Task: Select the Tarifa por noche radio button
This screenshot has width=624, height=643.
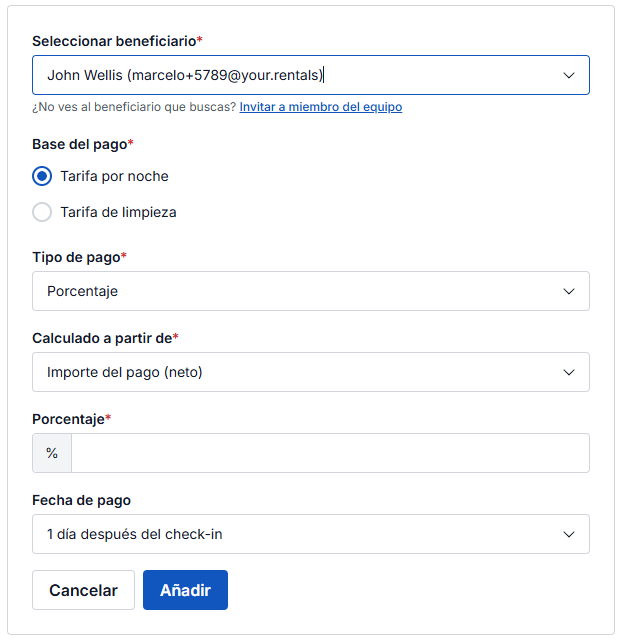Action: pos(42,176)
